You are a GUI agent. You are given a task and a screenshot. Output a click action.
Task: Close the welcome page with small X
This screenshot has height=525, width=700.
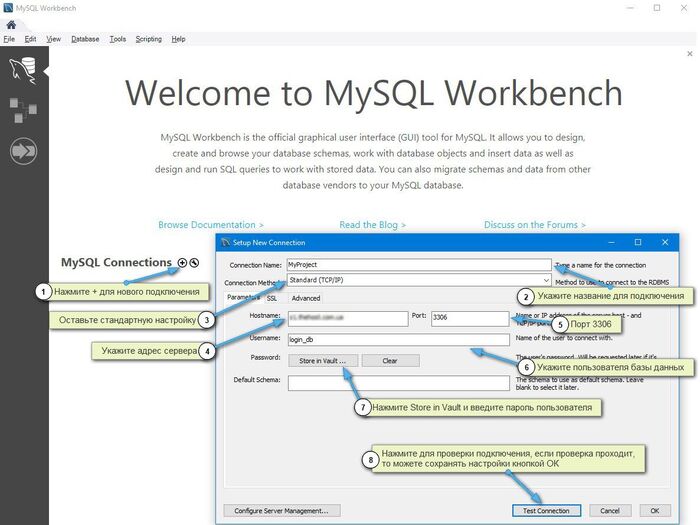coord(690,54)
